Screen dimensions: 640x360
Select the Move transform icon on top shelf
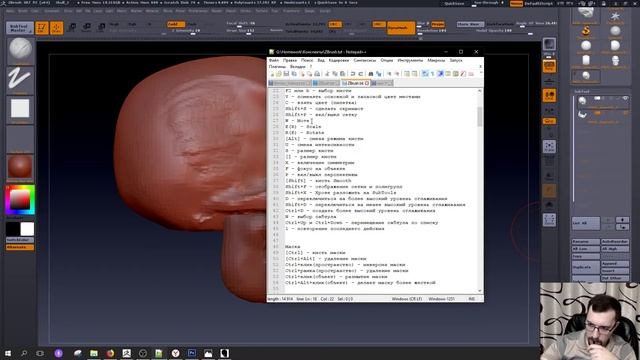pos(72,27)
